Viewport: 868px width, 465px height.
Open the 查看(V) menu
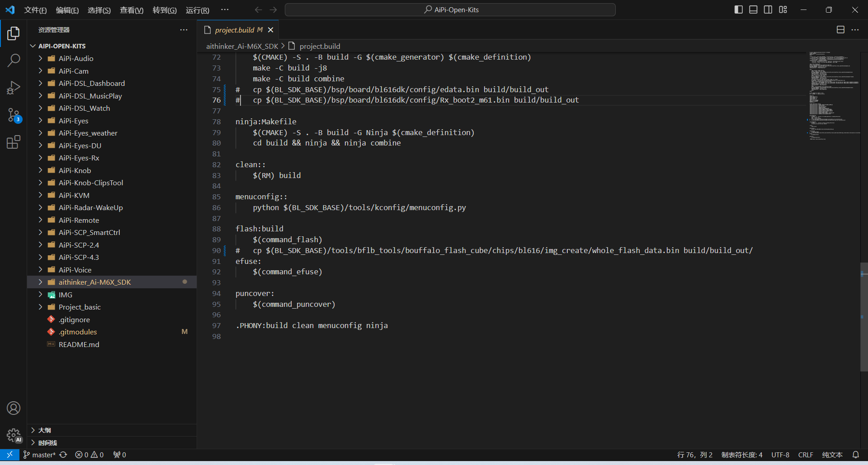(x=132, y=10)
